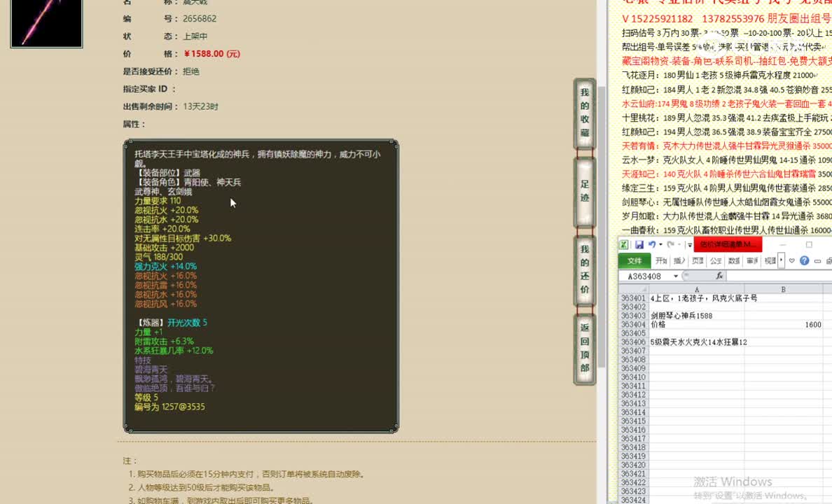Click the Undo icon in Excel
Screen dimensions: 832x504
tap(653, 245)
